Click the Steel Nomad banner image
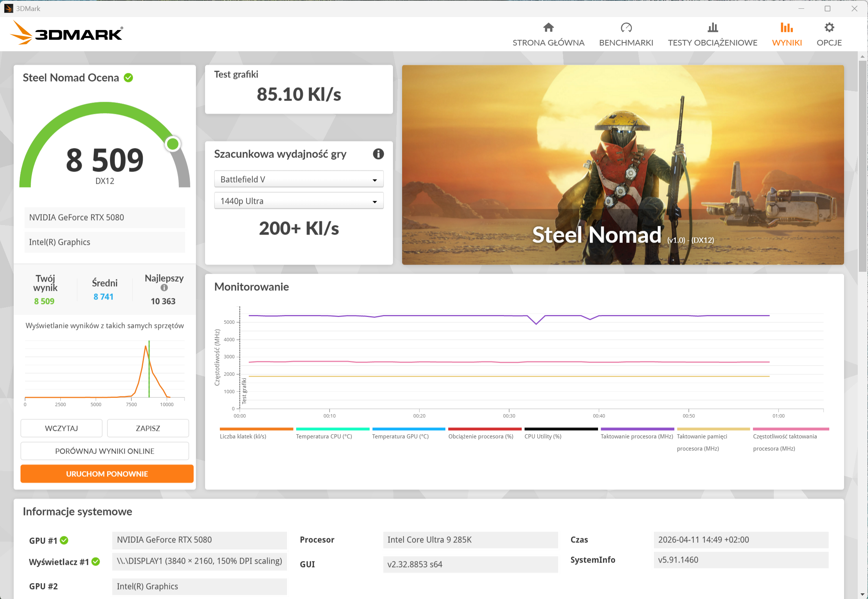This screenshot has width=868, height=599. (622, 165)
